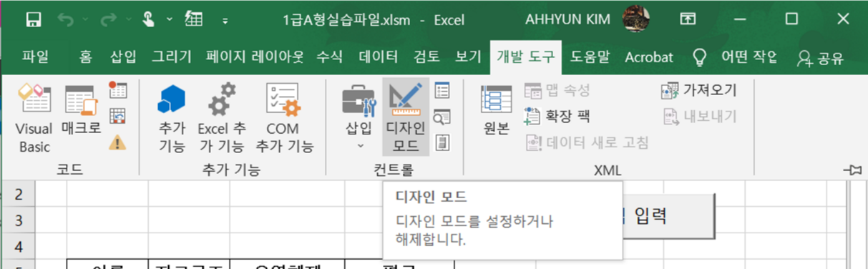Select row 2 header

point(19,194)
